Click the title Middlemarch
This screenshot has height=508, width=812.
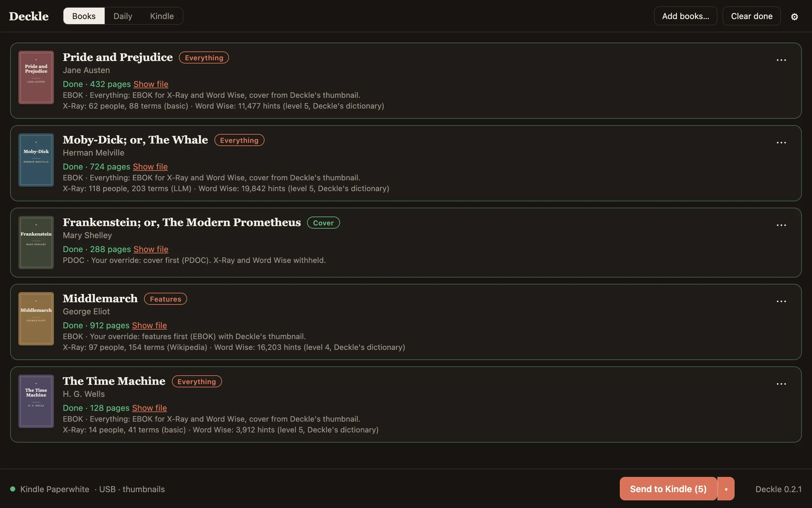[x=100, y=298]
